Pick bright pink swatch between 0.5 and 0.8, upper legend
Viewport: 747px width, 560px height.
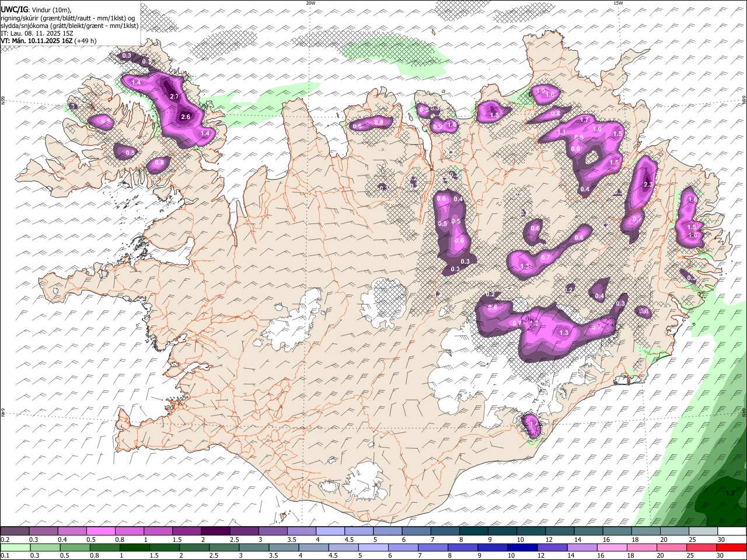coord(101,531)
